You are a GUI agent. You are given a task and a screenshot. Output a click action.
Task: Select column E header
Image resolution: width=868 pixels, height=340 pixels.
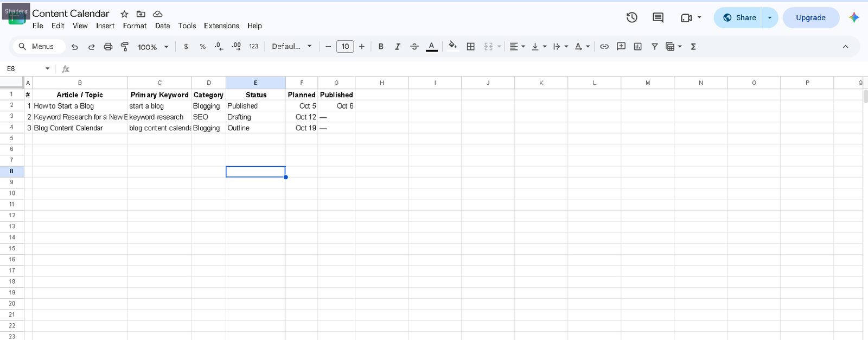click(256, 83)
